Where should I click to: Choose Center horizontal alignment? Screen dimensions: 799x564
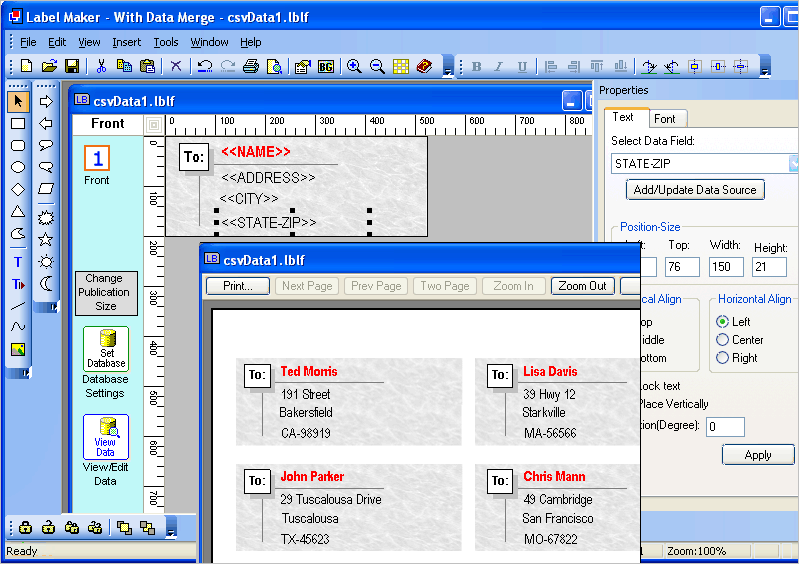(x=722, y=340)
